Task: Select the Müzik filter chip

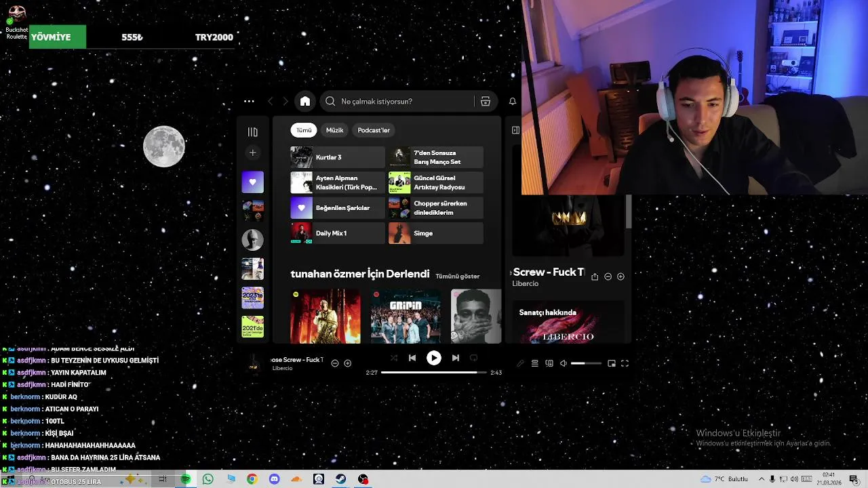Action: (335, 130)
